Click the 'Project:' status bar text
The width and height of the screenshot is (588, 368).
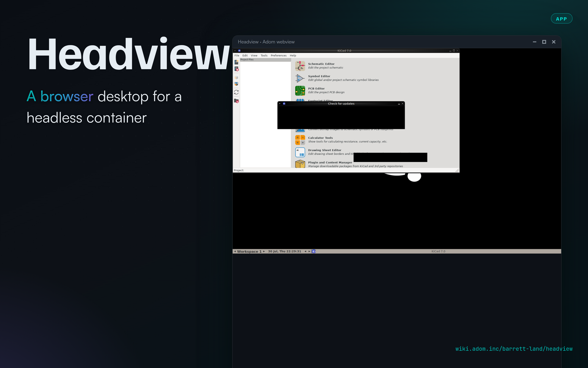(239, 170)
